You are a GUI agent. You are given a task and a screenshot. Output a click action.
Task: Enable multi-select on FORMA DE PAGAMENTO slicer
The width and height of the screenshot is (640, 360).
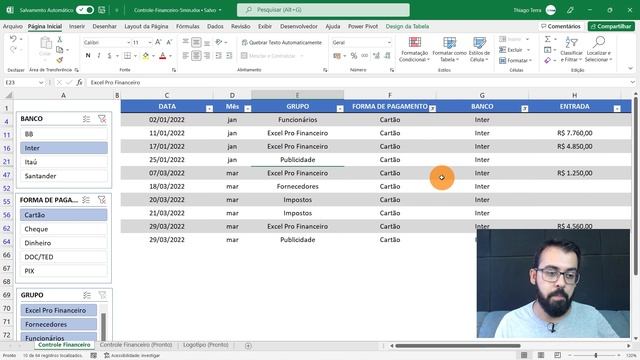86,200
